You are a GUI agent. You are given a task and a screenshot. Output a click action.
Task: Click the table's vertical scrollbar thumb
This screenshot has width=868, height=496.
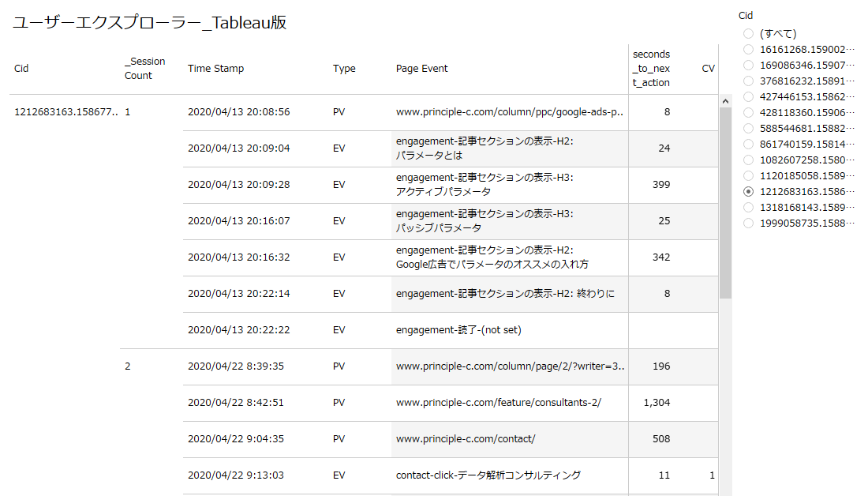click(725, 201)
